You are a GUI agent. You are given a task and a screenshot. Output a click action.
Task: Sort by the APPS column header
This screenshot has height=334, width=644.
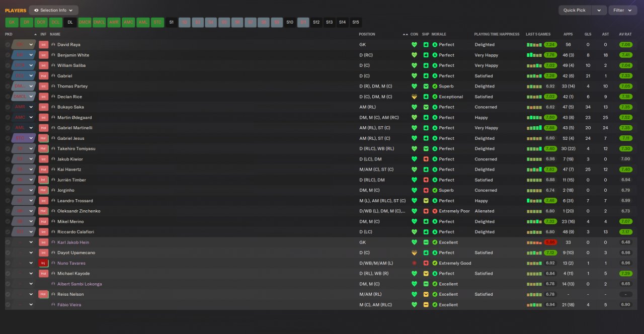[568, 34]
